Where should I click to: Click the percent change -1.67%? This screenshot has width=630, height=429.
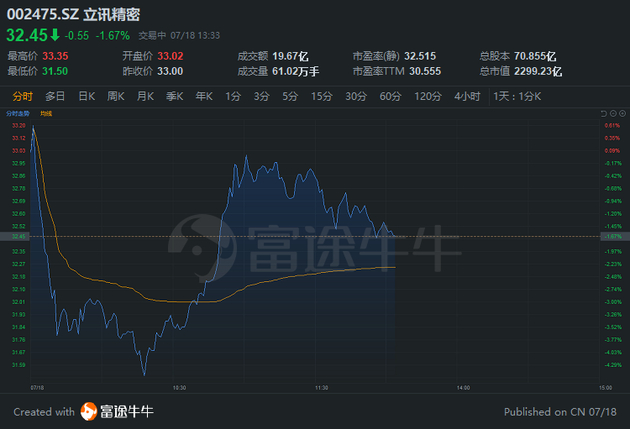tap(112, 36)
